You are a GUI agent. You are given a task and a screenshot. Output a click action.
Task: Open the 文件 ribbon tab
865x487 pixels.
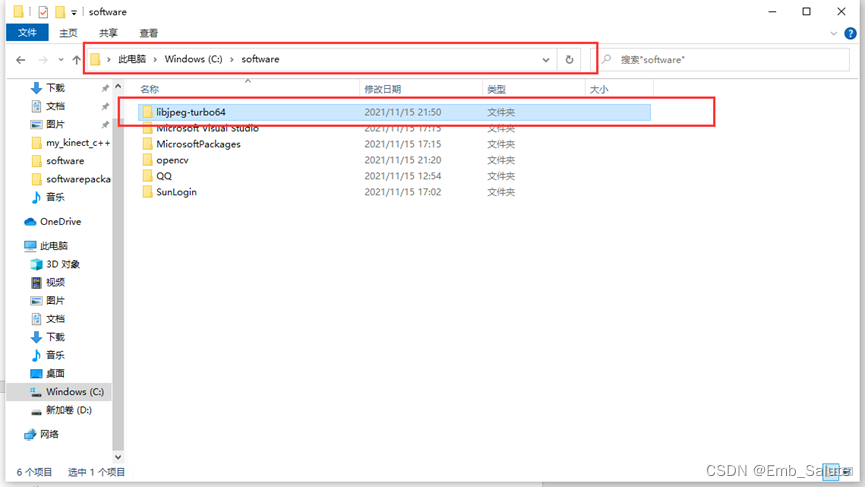pyautogui.click(x=27, y=33)
